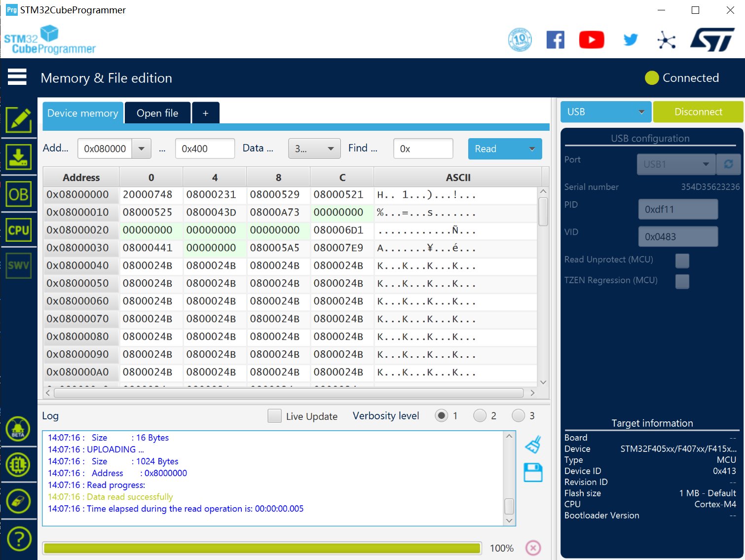The height and width of the screenshot is (560, 745).
Task: Open the help question mark icon
Action: [x=19, y=539]
